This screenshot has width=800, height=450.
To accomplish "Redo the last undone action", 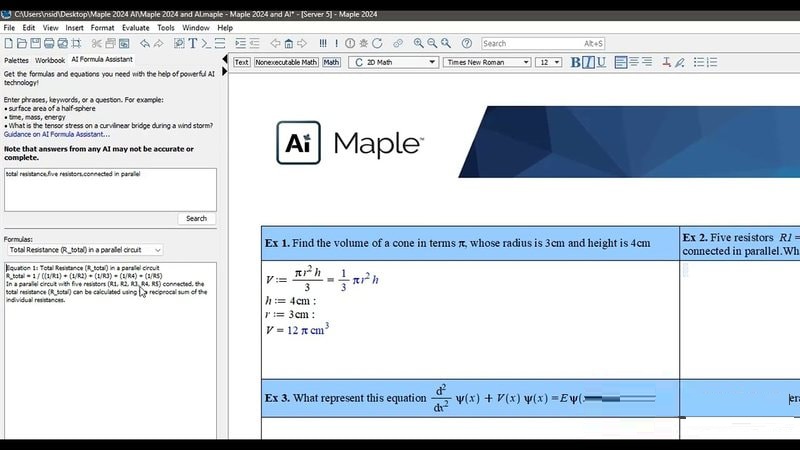I will click(x=159, y=43).
